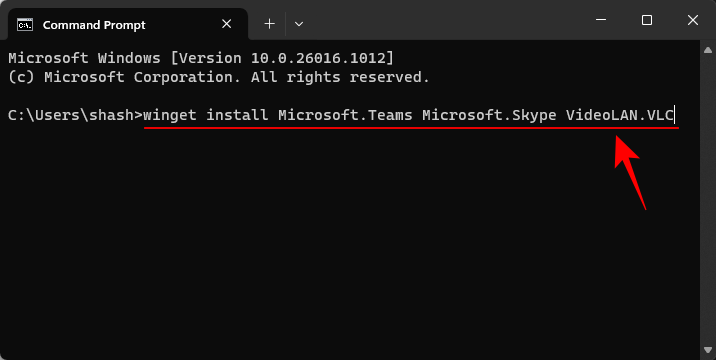716x360 pixels.
Task: Maximize the terminal window
Action: (647, 20)
